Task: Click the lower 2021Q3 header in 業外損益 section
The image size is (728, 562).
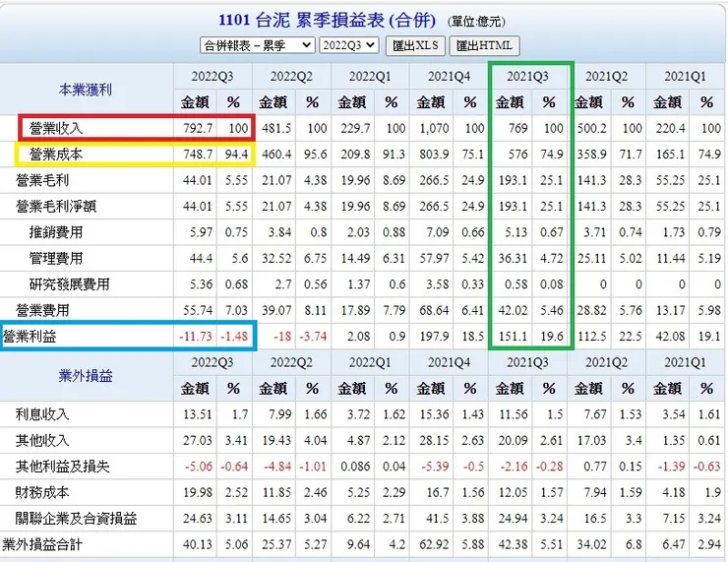Action: (x=527, y=362)
